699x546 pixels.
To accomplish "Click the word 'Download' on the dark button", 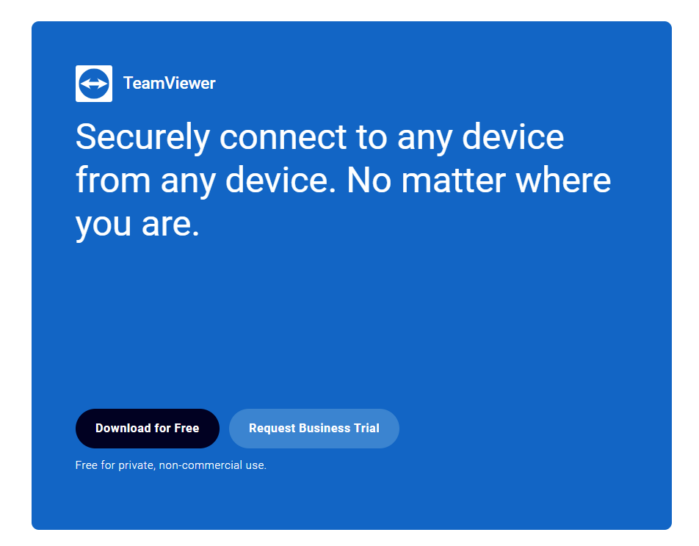I will (x=123, y=428).
